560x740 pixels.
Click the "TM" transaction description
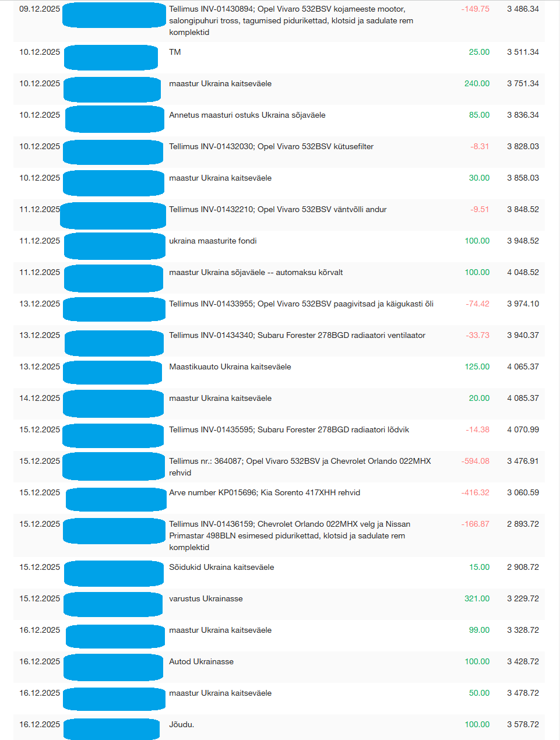[x=175, y=52]
